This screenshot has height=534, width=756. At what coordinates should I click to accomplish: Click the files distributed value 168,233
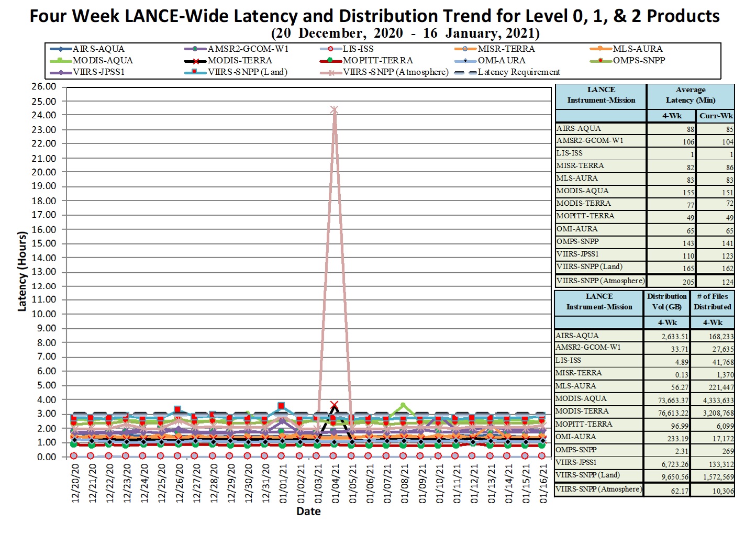721,337
